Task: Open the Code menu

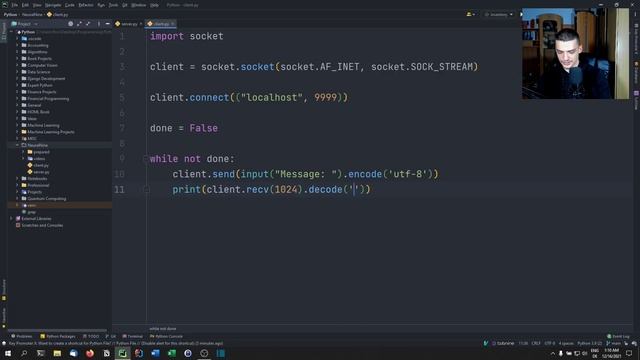Action: [x=70, y=5]
